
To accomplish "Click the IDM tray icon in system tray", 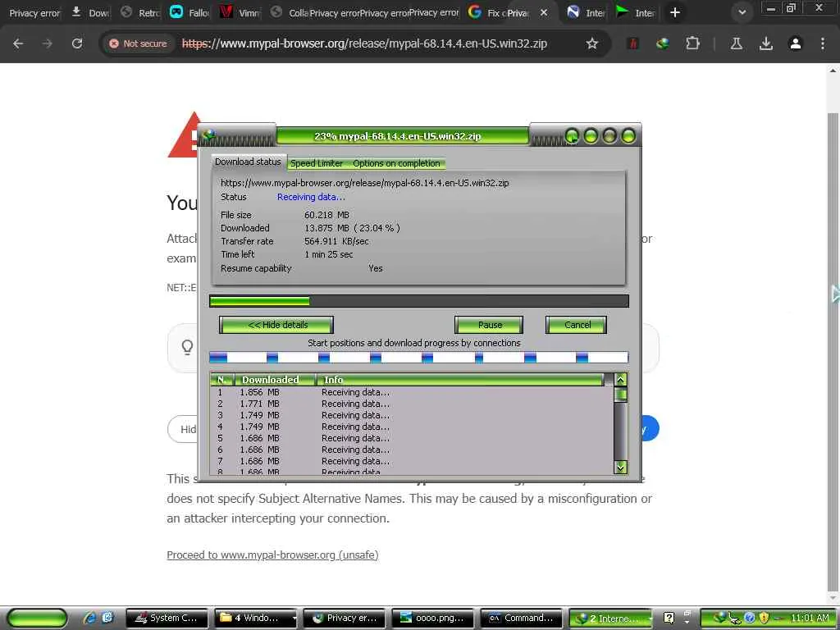I will tap(720, 619).
